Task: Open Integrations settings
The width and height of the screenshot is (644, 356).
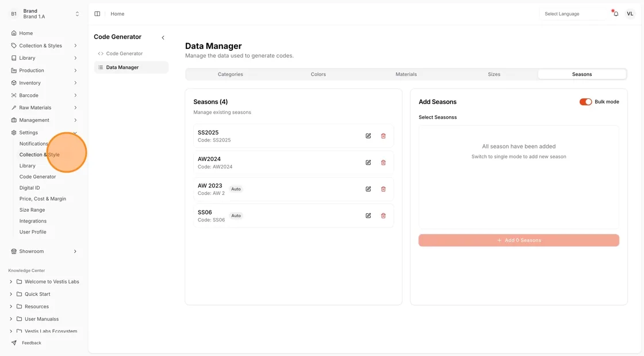Action: [33, 221]
